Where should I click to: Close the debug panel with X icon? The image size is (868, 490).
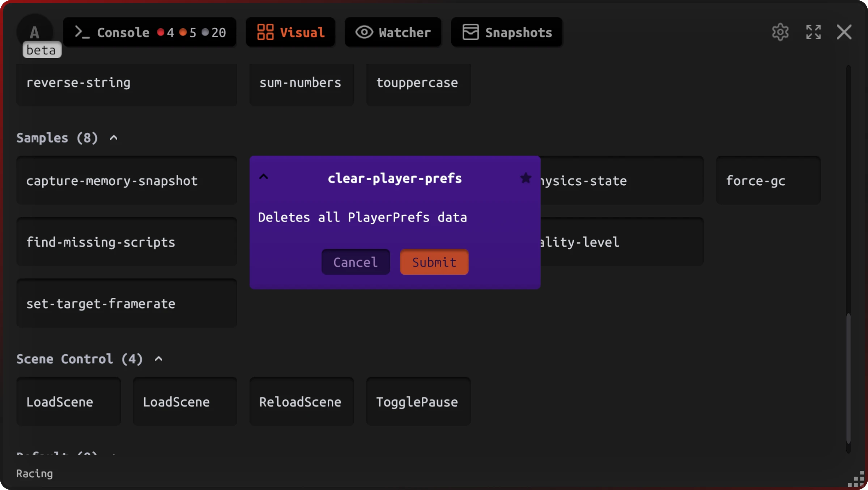pos(844,32)
